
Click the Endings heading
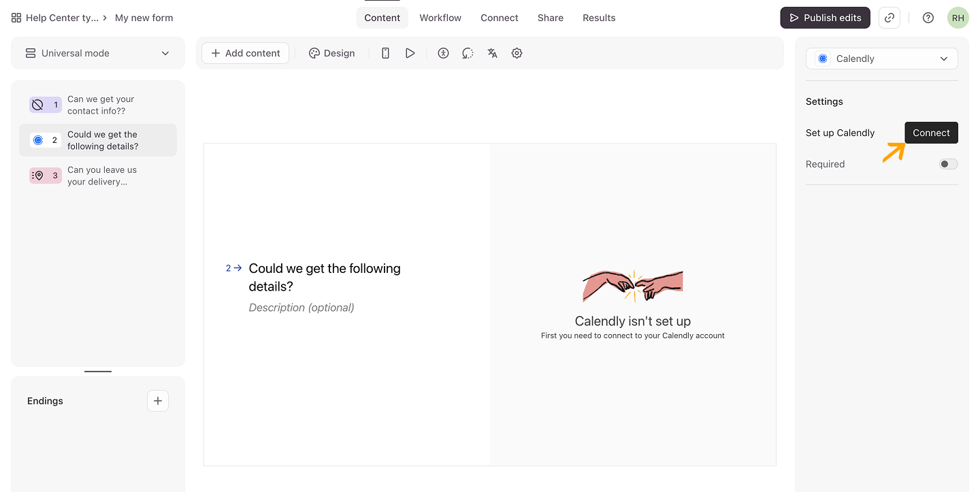pos(45,401)
